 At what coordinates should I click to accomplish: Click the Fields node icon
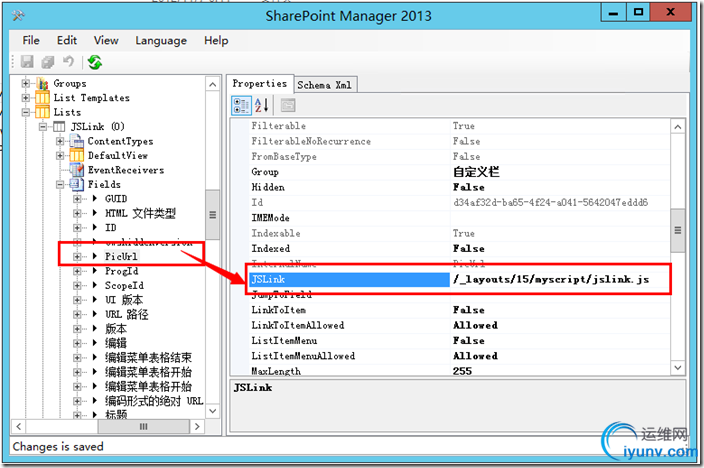tap(77, 184)
